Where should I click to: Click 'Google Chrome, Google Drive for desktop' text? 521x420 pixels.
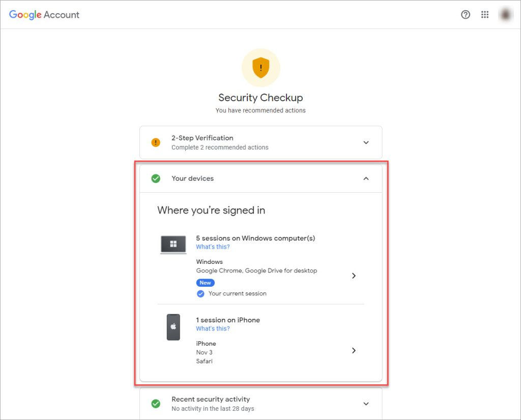pyautogui.click(x=256, y=271)
